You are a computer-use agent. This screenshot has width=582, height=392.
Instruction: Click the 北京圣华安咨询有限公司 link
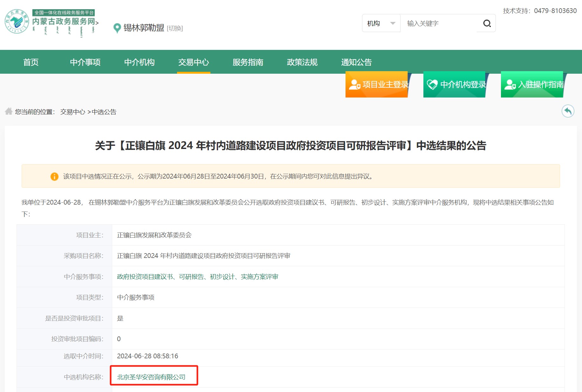[151, 377]
